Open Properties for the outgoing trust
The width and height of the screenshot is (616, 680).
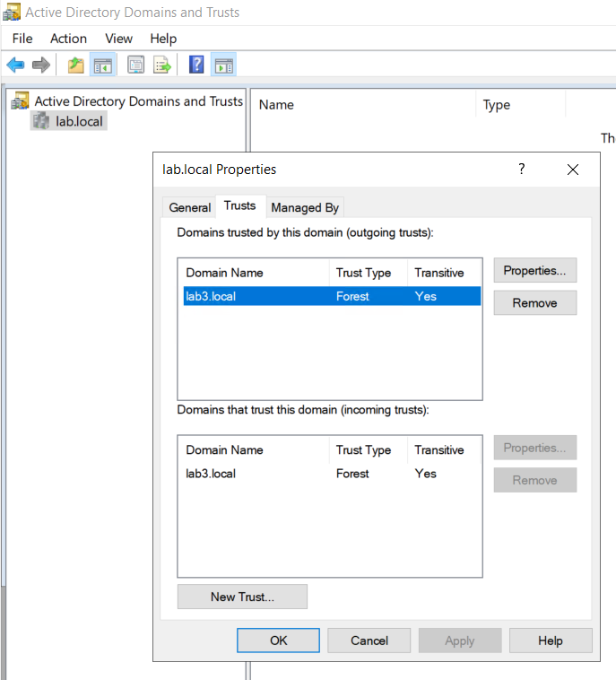coord(535,270)
